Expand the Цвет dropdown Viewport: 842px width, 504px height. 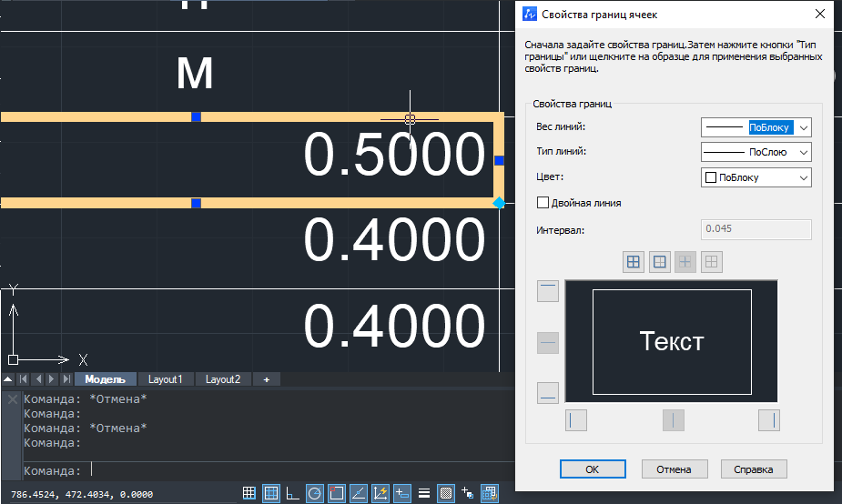(x=756, y=177)
